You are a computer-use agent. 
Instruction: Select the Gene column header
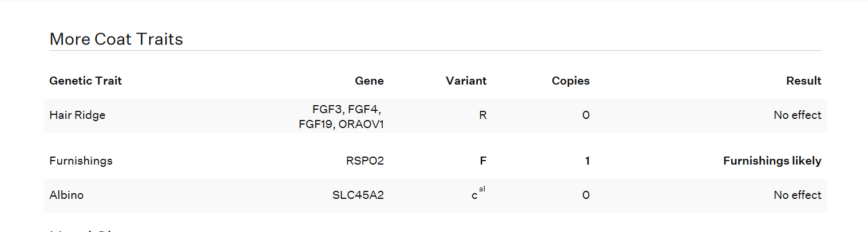coord(369,81)
